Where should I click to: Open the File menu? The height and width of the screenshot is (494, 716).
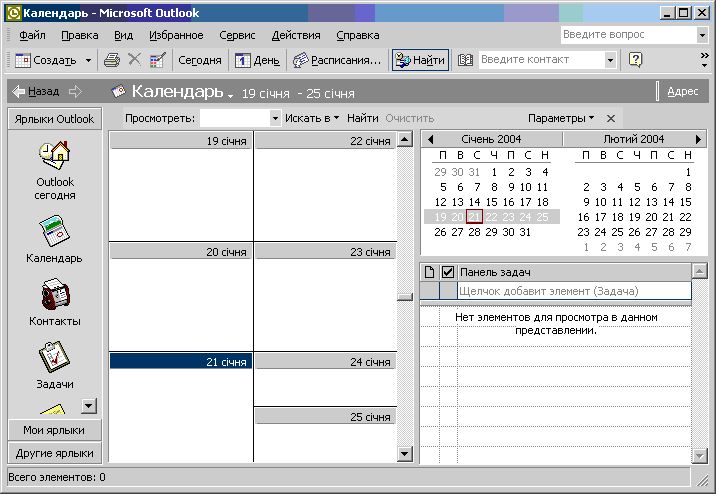[32, 35]
